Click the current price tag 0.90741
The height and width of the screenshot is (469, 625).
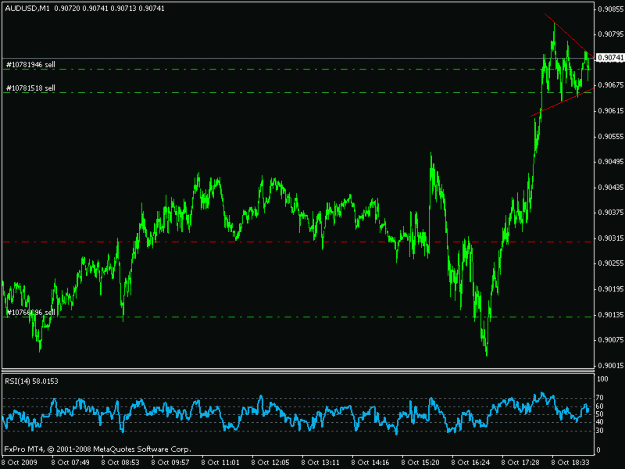pyautogui.click(x=610, y=58)
